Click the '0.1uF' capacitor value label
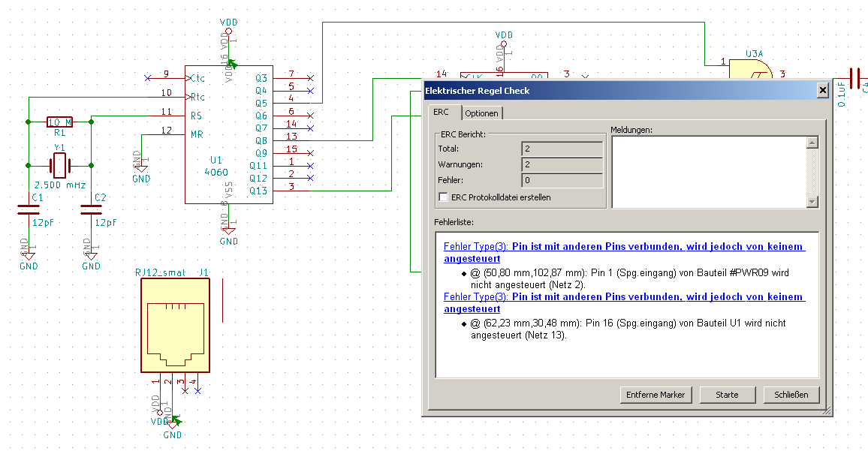868x451 pixels. [842, 95]
